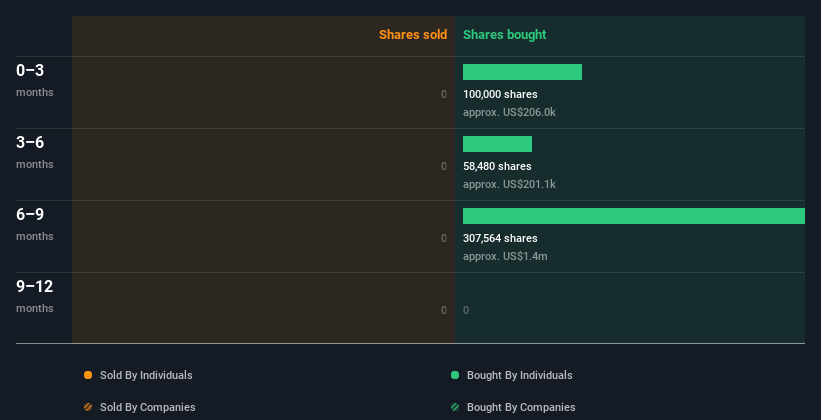This screenshot has height=420, width=821.
Task: Click the approx. US$206.0k text
Action: tap(509, 112)
